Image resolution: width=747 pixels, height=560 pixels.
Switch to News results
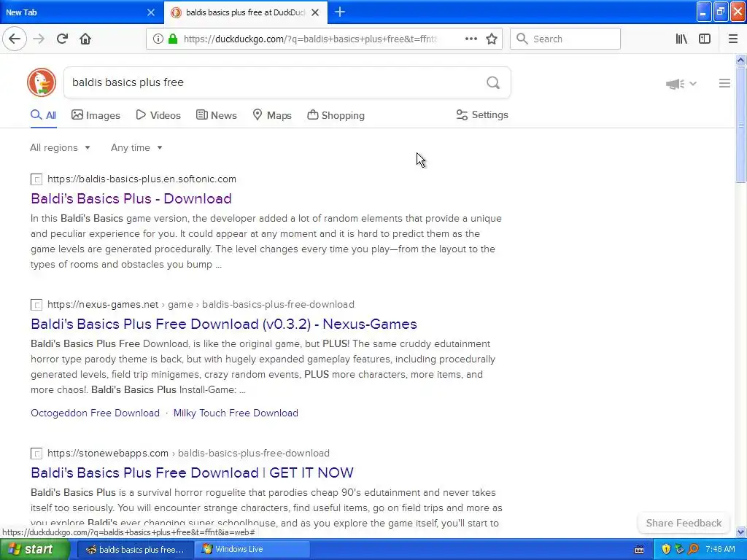coord(216,115)
